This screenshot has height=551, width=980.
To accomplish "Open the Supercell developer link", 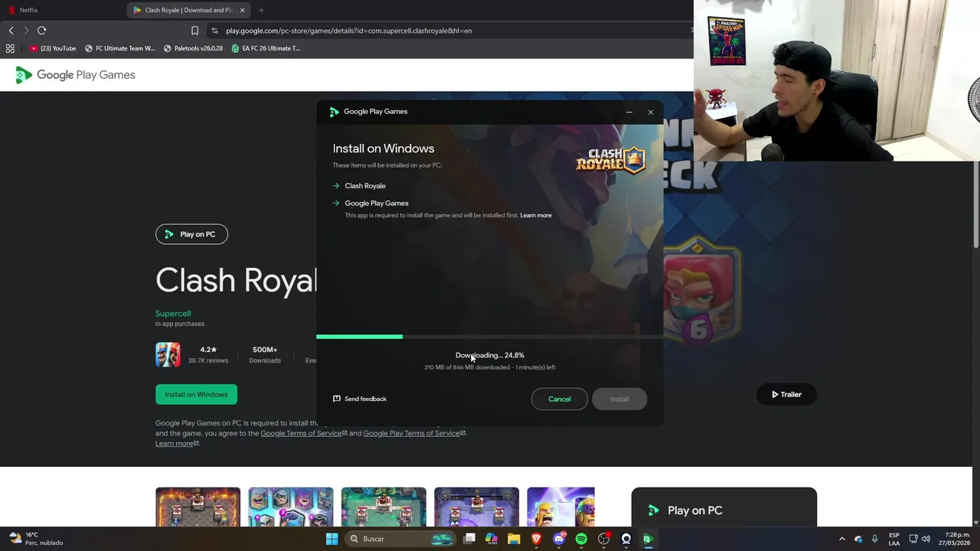I will click(173, 313).
